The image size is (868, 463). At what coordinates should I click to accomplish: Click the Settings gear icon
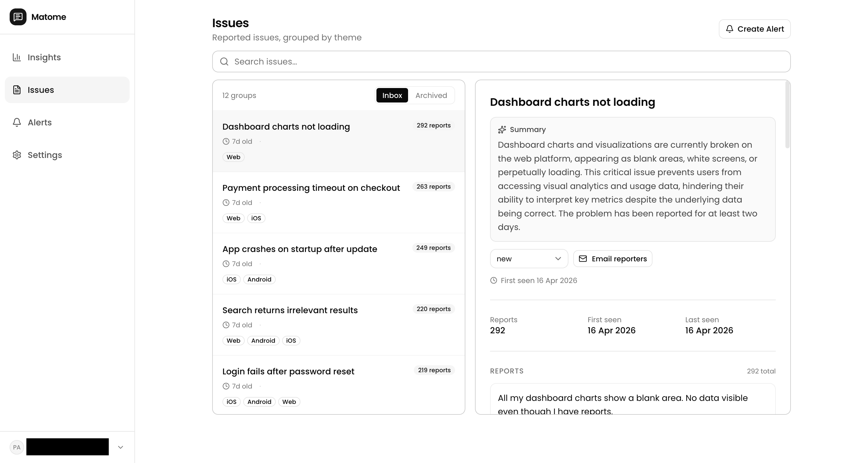(17, 155)
